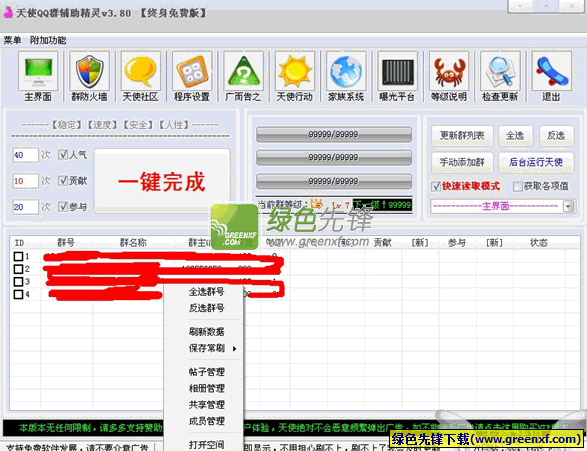This screenshot has height=451, width=587.
Task: Click the 更新群列表 button
Action: point(462,135)
